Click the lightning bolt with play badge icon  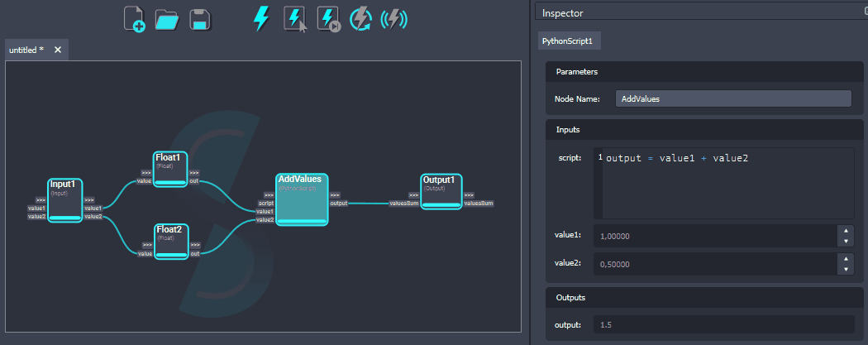[328, 19]
